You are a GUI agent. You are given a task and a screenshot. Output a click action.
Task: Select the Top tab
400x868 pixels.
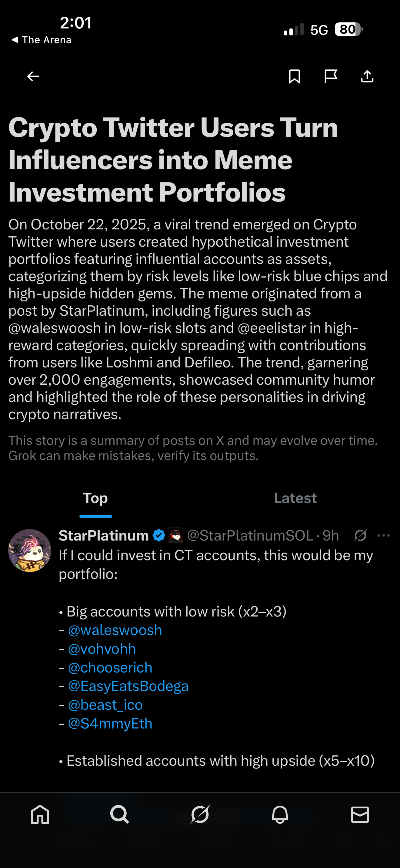(95, 498)
